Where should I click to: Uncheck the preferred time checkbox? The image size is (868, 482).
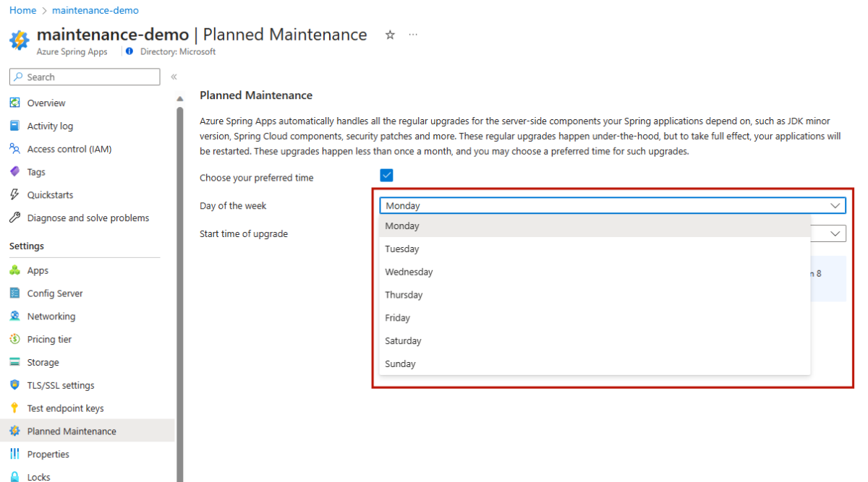pos(386,175)
